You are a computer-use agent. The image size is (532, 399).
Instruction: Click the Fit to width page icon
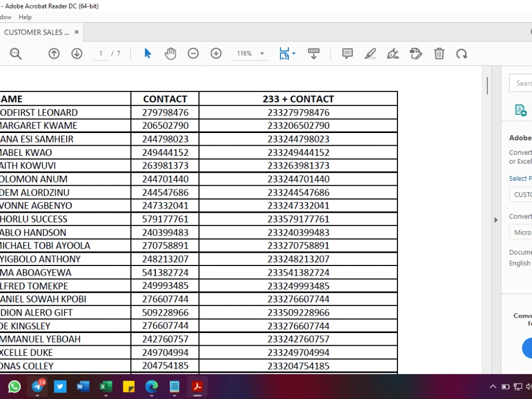tap(284, 54)
